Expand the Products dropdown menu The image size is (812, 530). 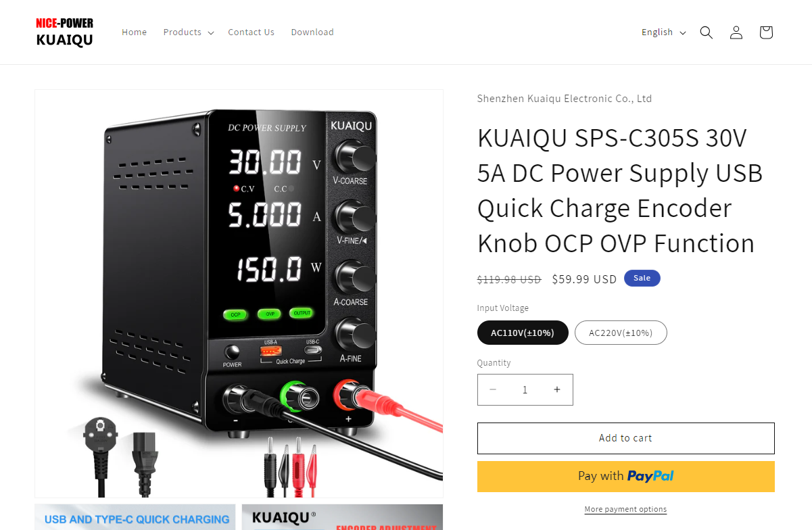(x=189, y=32)
